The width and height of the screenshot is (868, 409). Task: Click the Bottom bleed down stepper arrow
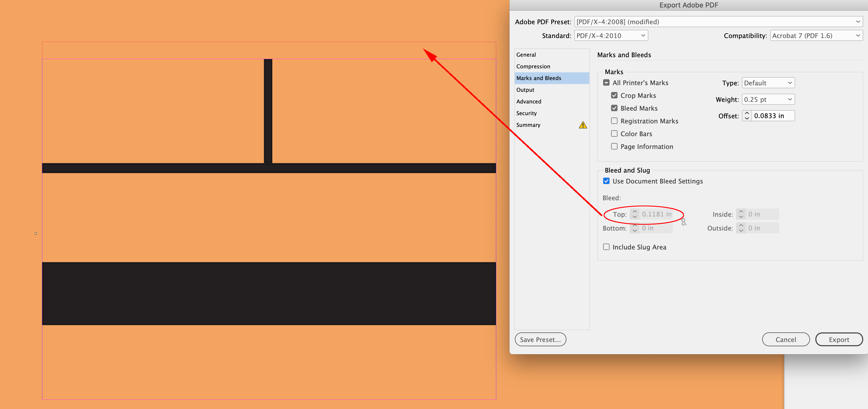(635, 231)
